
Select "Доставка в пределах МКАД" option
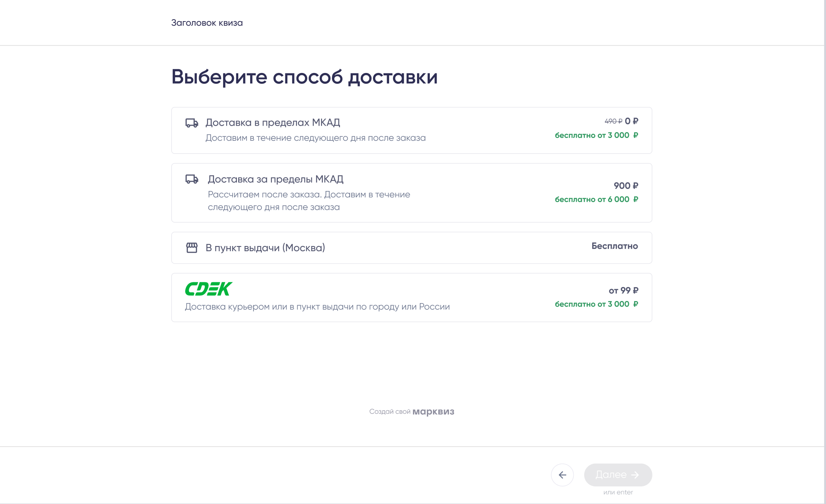pos(273,123)
